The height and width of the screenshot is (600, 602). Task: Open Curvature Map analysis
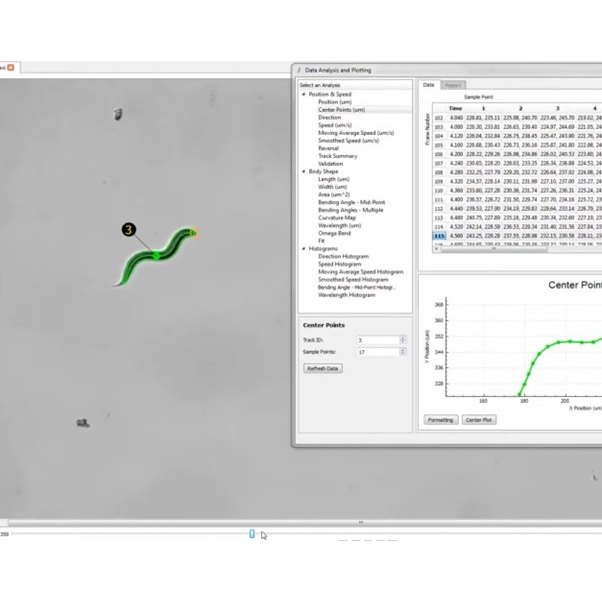pos(337,218)
